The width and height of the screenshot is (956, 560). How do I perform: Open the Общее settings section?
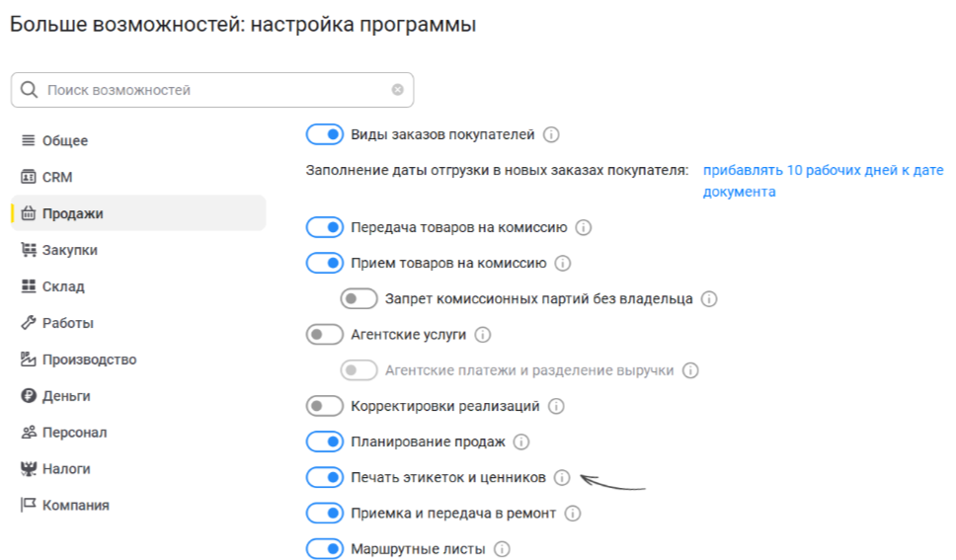coord(138,140)
